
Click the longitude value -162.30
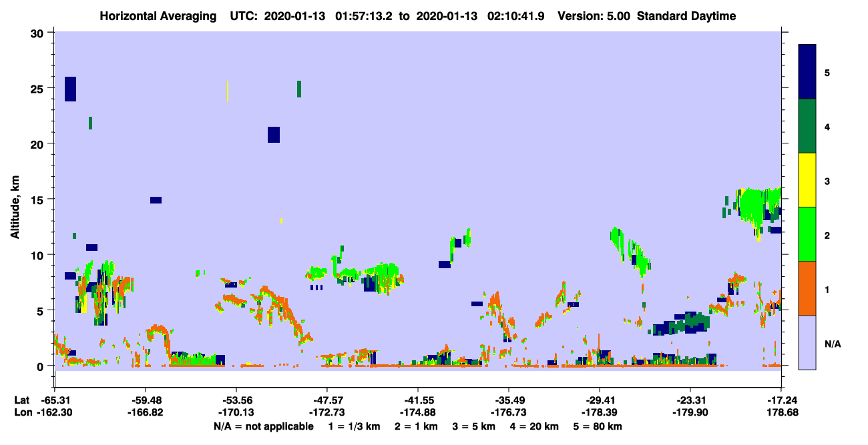(55, 412)
